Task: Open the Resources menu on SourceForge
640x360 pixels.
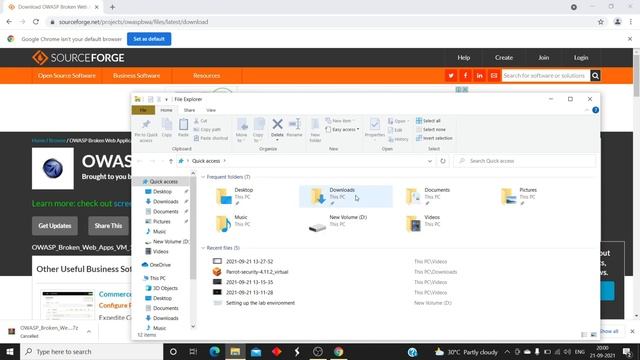Action: click(207, 76)
